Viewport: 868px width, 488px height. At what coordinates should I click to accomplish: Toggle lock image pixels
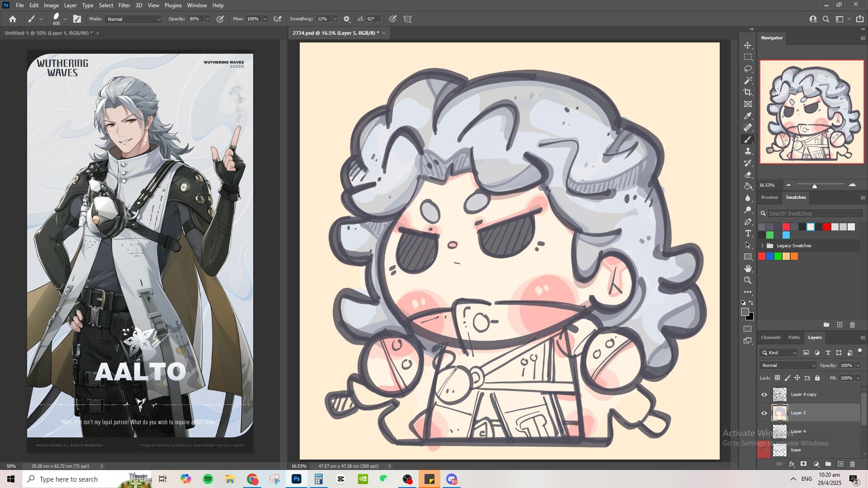click(787, 378)
